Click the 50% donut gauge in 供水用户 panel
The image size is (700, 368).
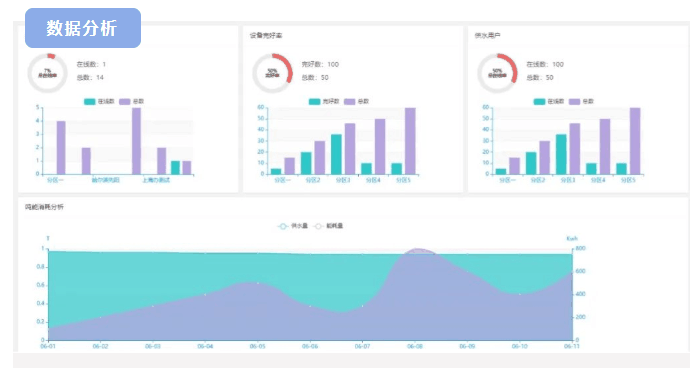(497, 73)
